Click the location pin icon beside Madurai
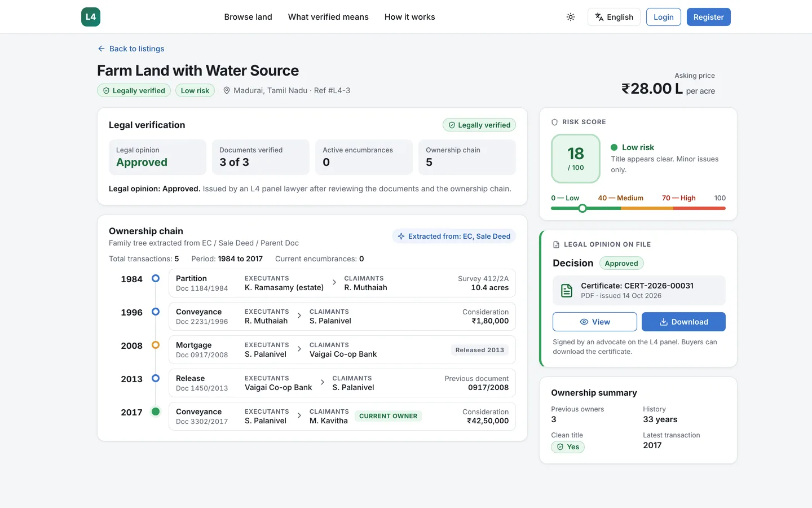812x508 pixels. pos(227,90)
